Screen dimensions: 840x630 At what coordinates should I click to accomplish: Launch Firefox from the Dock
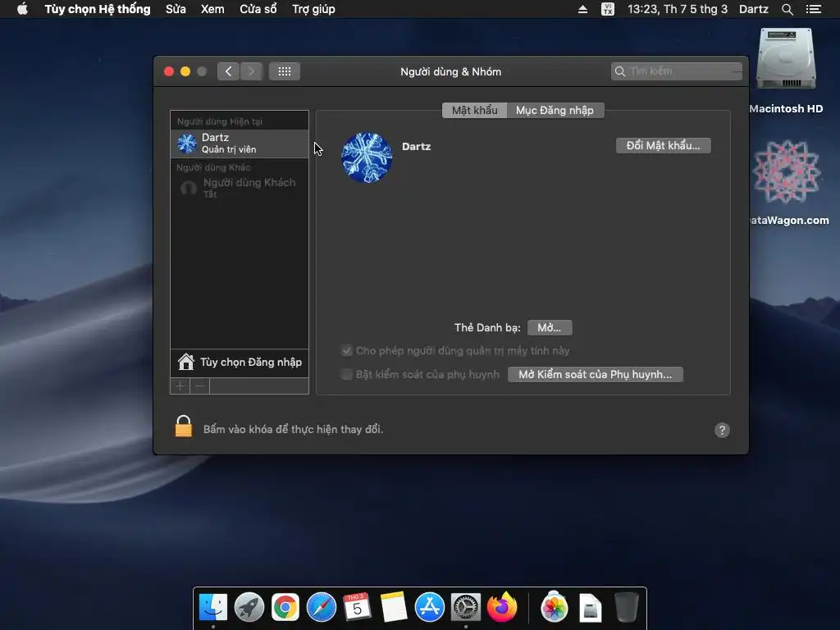[502, 608]
